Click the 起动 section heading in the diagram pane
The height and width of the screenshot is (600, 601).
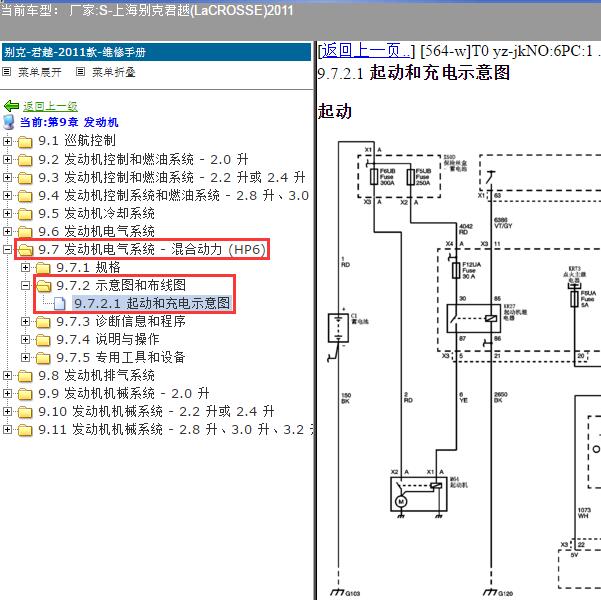[335, 111]
